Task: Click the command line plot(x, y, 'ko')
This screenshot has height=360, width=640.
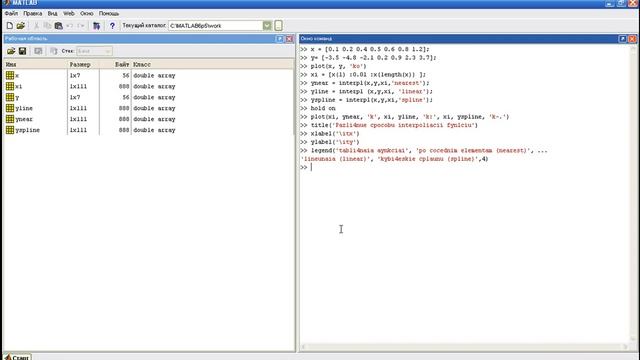Action: point(338,66)
